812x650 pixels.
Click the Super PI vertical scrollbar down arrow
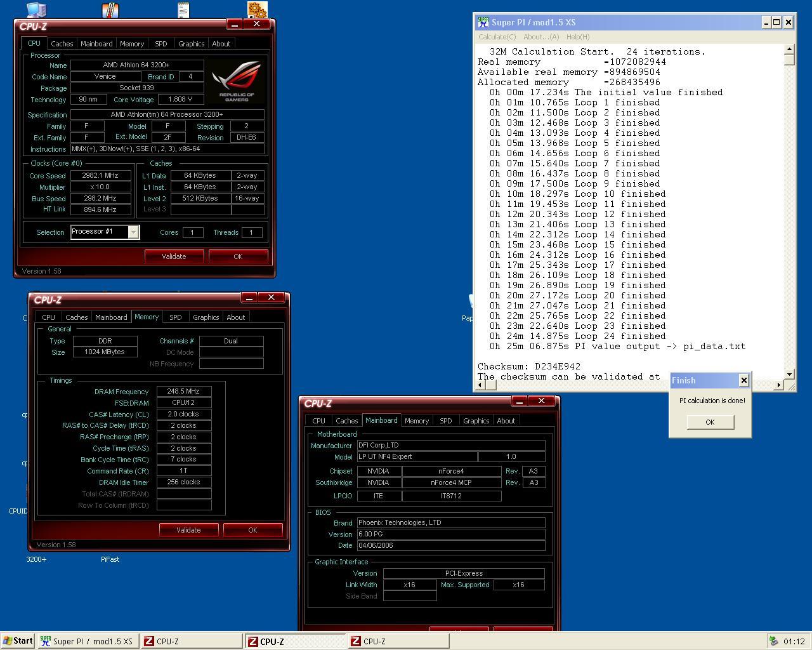tap(790, 375)
